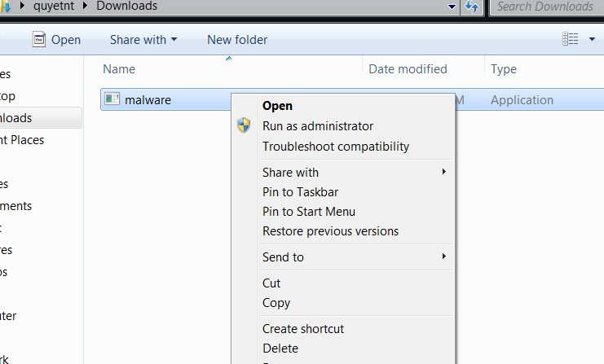Choose Run as administrator

tap(318, 126)
